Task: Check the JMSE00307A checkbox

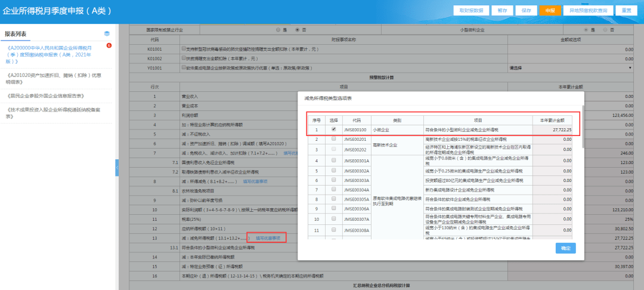Action: 333,219
